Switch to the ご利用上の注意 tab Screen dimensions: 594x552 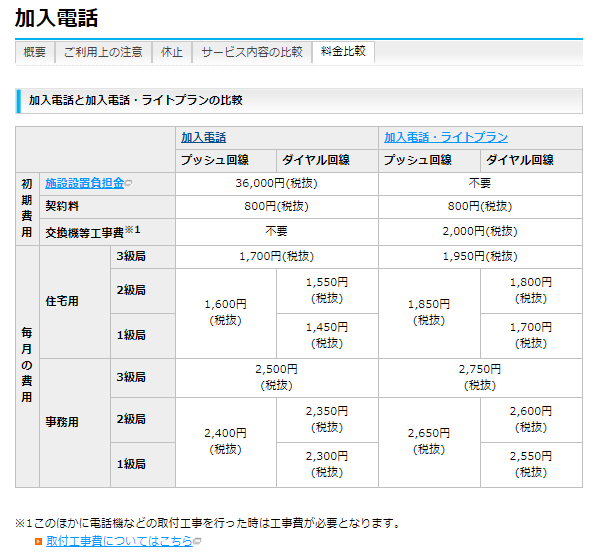103,52
